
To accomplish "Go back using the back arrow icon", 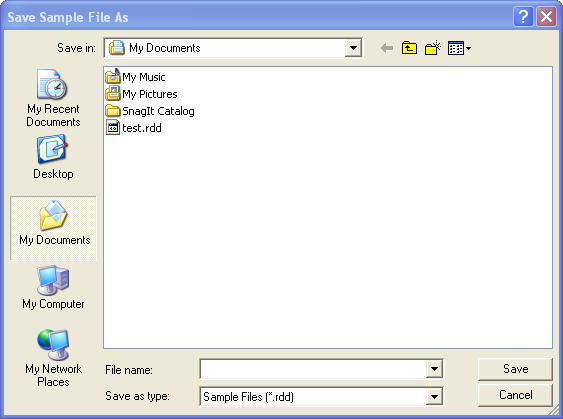I will [x=387, y=48].
